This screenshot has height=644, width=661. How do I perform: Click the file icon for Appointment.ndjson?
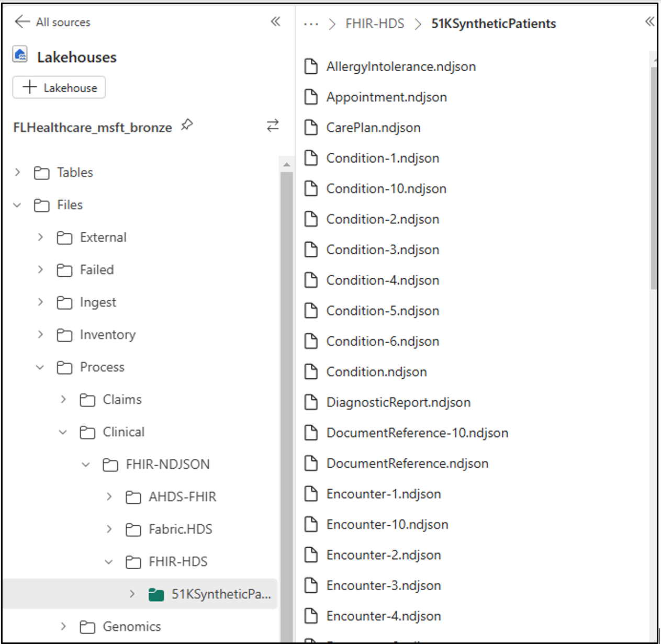click(x=311, y=97)
